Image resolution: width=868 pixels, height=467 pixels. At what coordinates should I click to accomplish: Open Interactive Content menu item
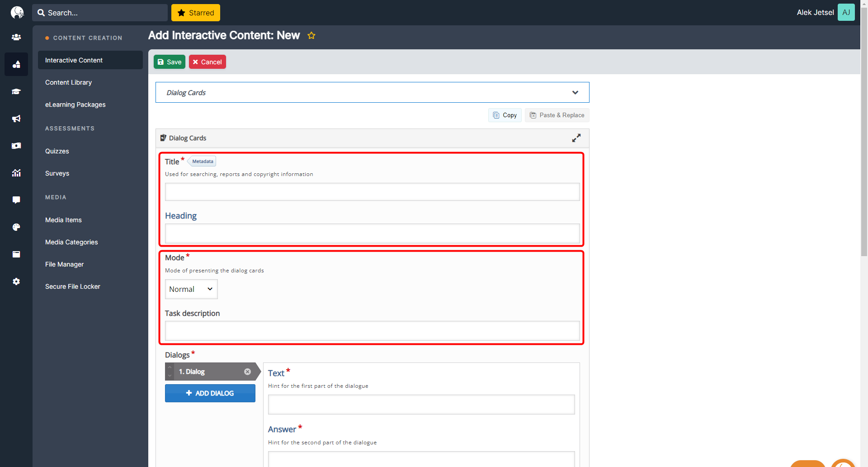pos(90,60)
